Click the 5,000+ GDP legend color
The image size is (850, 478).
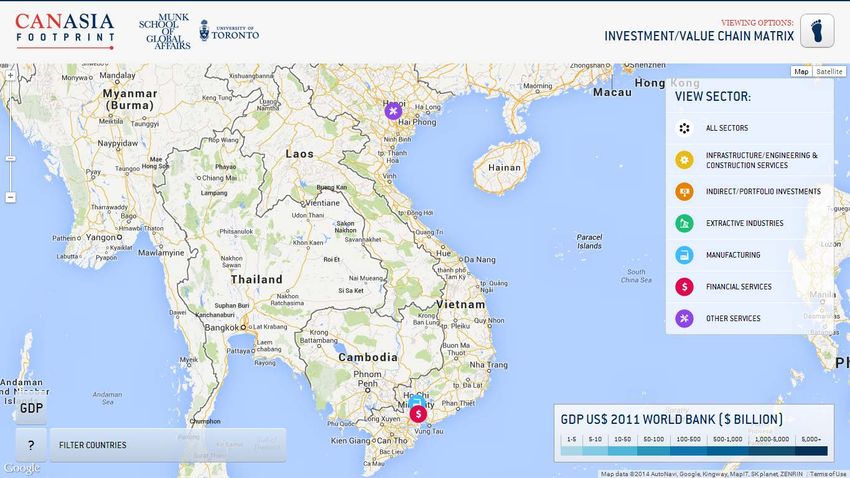click(812, 450)
